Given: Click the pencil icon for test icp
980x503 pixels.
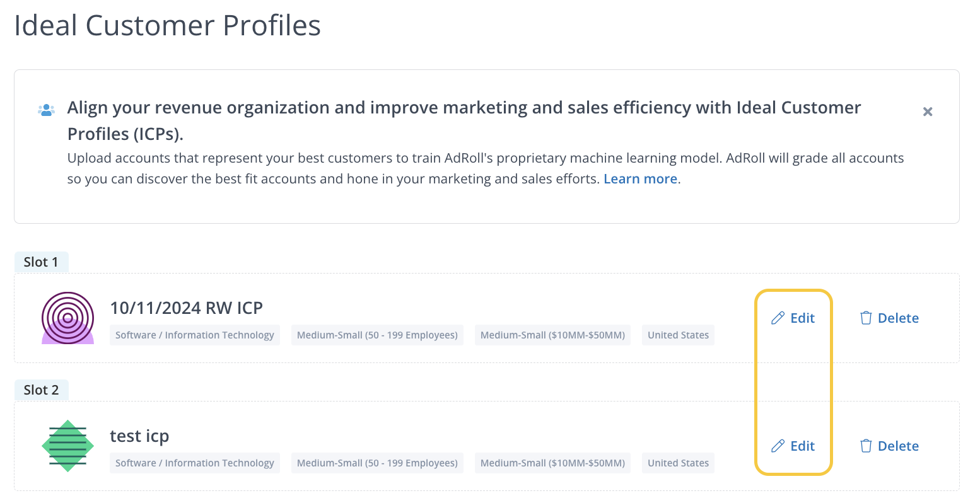Looking at the screenshot, I should (778, 446).
